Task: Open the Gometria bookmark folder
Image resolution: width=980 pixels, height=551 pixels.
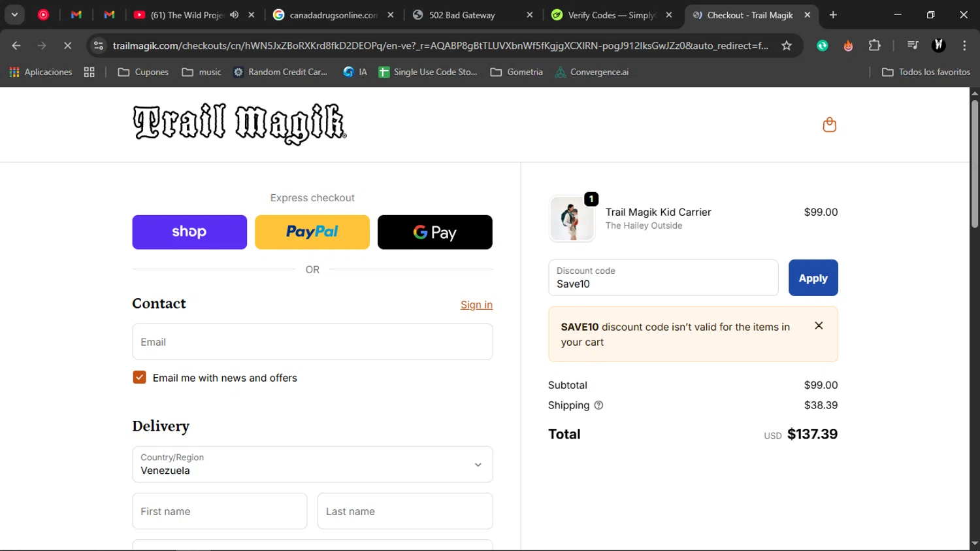Action: [x=517, y=72]
